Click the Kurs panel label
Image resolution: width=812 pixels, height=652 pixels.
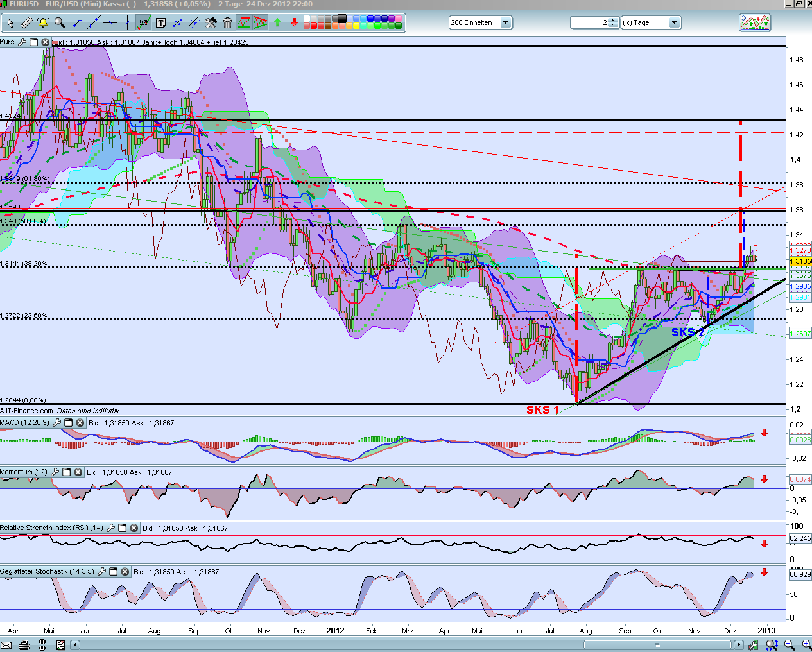7,42
